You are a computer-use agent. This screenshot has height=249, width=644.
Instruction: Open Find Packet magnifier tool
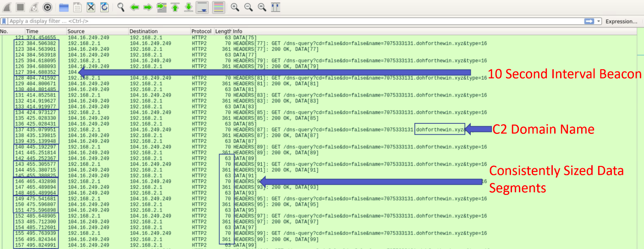[121, 7]
